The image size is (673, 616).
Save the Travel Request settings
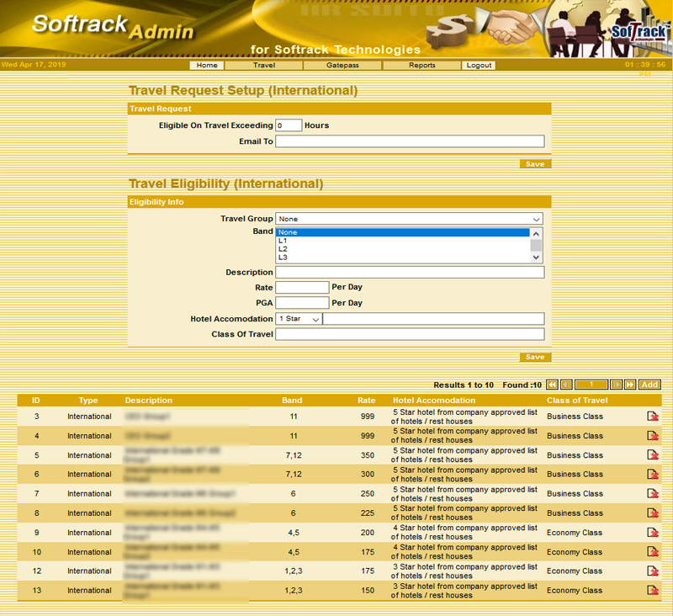[535, 164]
